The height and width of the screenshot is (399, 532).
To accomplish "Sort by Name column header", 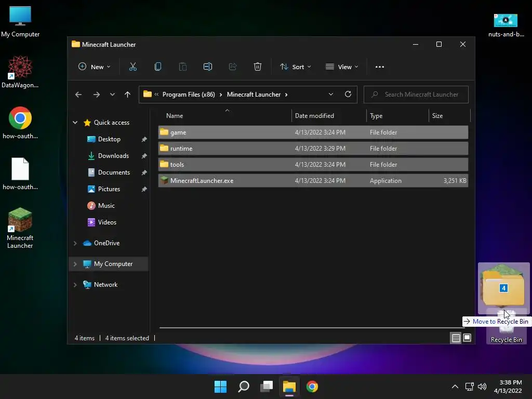I will coord(224,116).
